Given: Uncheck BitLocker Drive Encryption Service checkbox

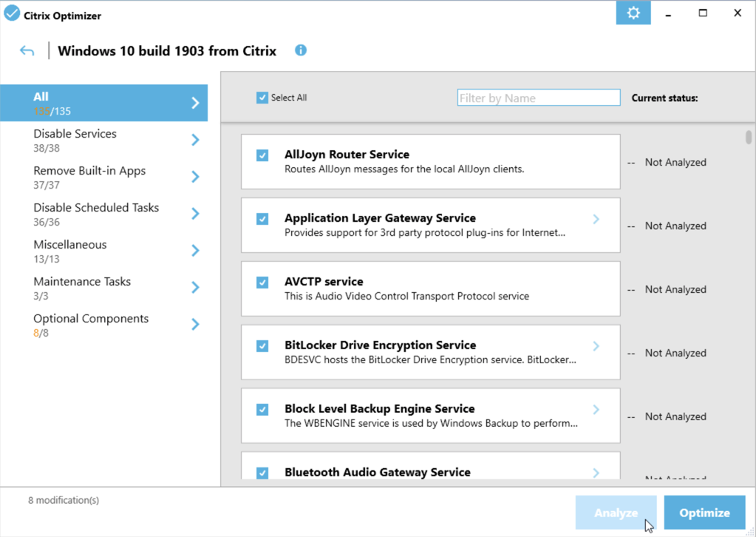Looking at the screenshot, I should (262, 346).
